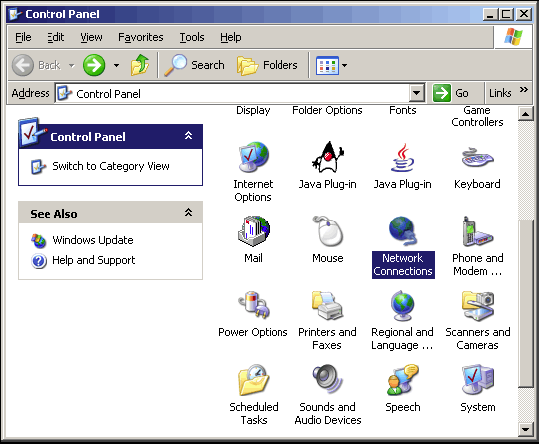Expand the Links toolbar chevron
The height and width of the screenshot is (444, 539).
[524, 90]
